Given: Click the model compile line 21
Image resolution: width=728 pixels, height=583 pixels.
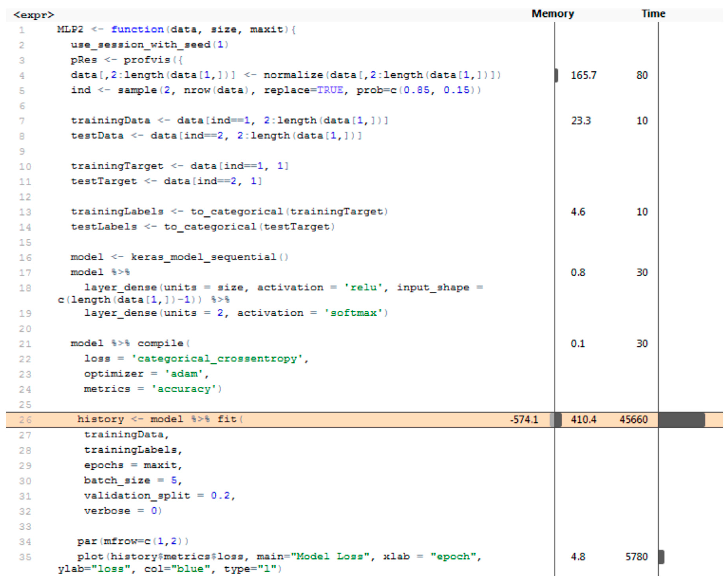Looking at the screenshot, I should [130, 344].
